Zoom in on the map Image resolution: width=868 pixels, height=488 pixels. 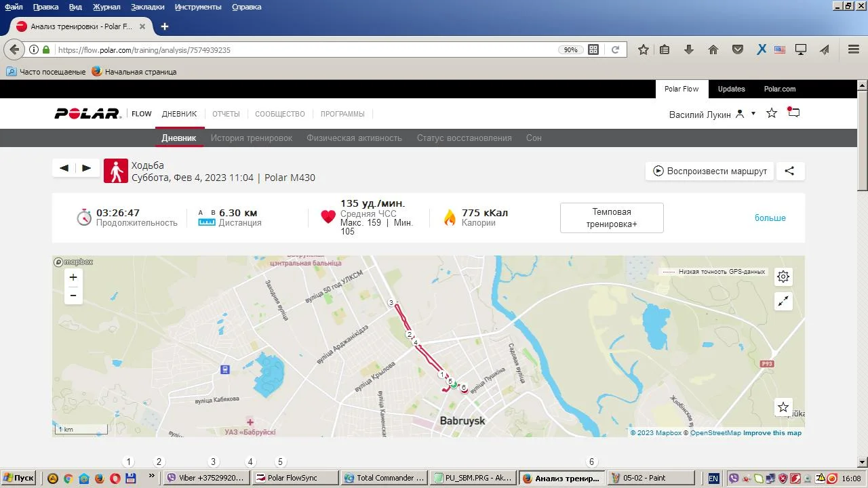tap(73, 277)
